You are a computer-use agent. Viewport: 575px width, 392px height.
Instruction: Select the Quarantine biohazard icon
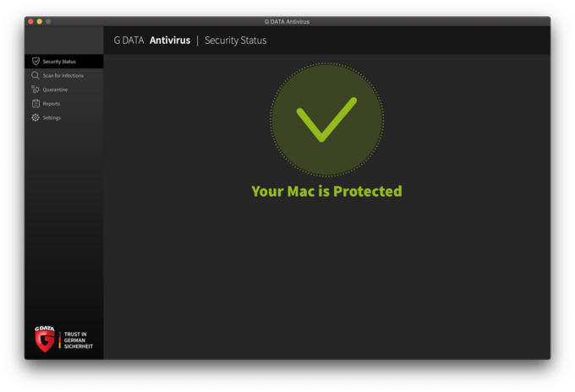tap(36, 90)
